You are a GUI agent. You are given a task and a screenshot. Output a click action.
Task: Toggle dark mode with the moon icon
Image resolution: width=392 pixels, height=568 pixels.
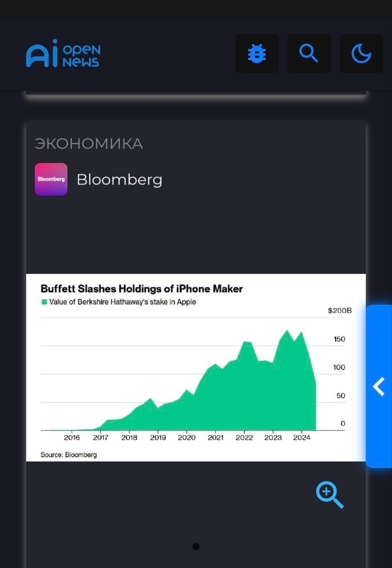(361, 53)
